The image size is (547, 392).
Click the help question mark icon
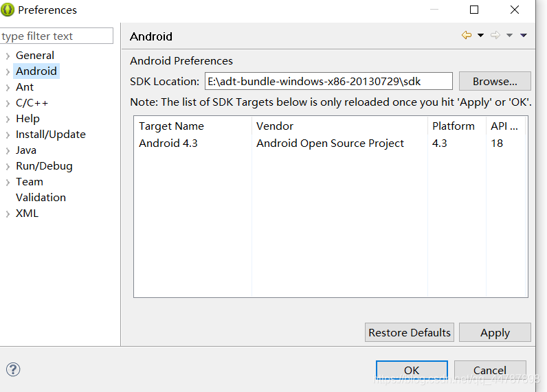click(x=13, y=370)
